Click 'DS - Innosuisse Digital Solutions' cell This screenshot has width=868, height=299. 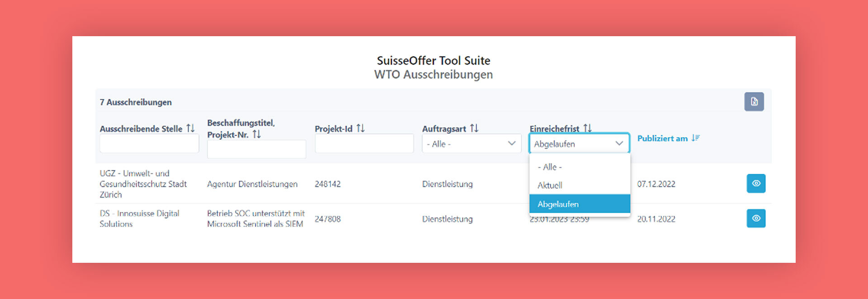[x=139, y=218]
